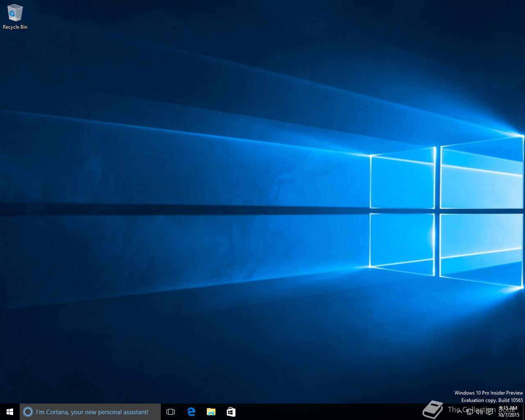Open File Explorer from taskbar
525x420 pixels.
pos(211,412)
